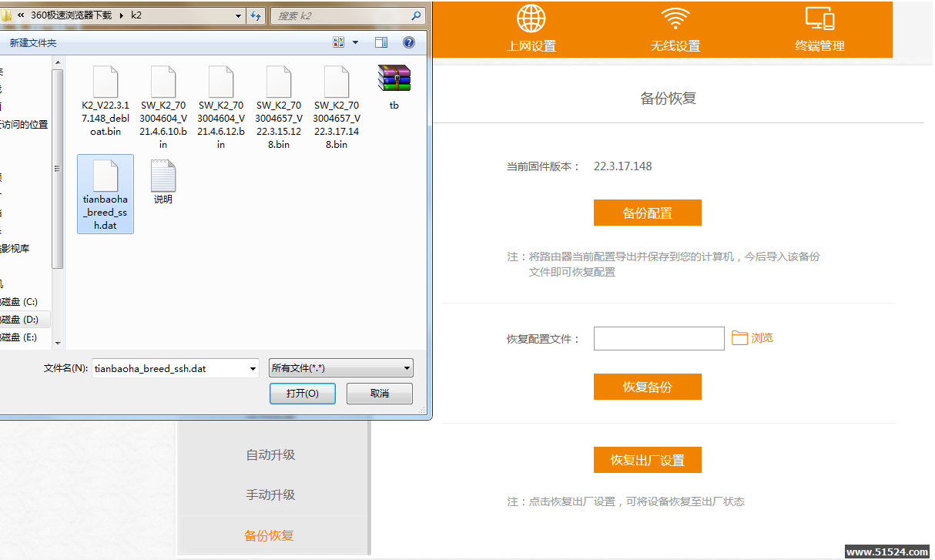Image resolution: width=935 pixels, height=560 pixels.
Task: Open the dialog help question-mark icon
Action: point(408,42)
